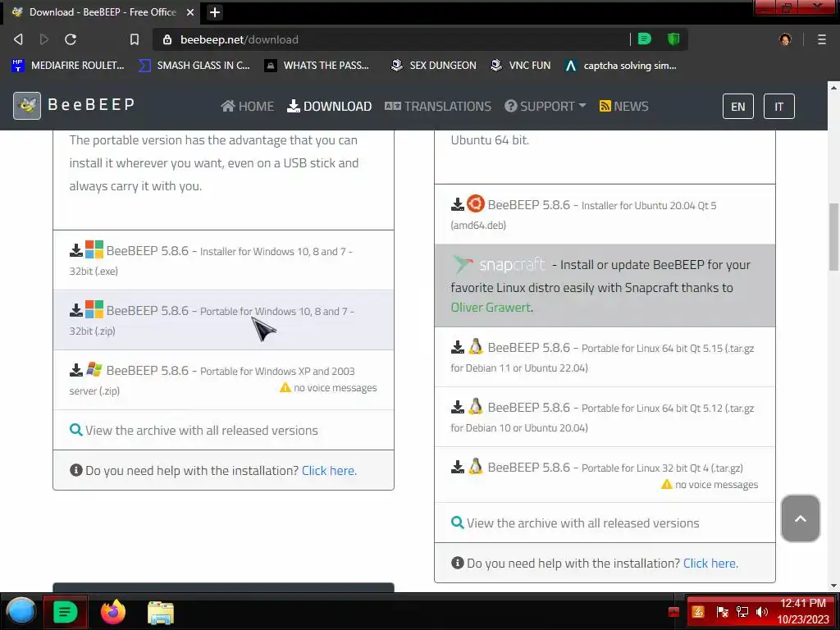
Task: Expand the SUPPORT dropdown menu
Action: pyautogui.click(x=546, y=106)
